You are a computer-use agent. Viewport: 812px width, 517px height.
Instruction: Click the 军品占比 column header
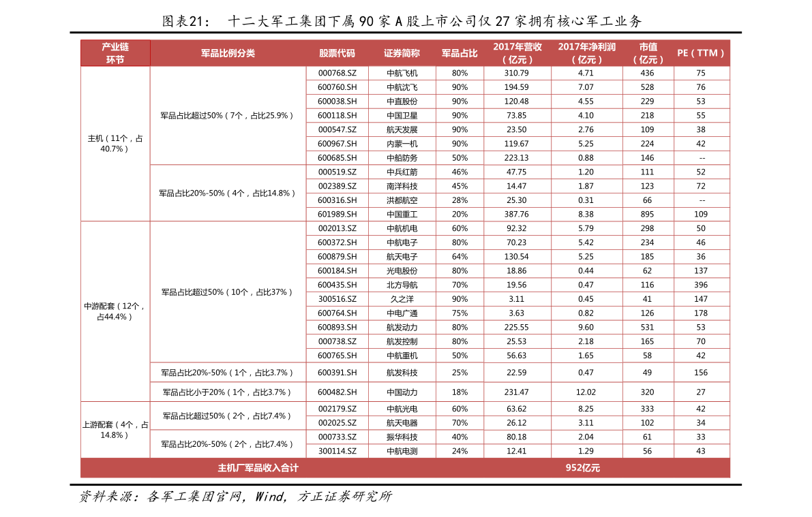pos(460,53)
